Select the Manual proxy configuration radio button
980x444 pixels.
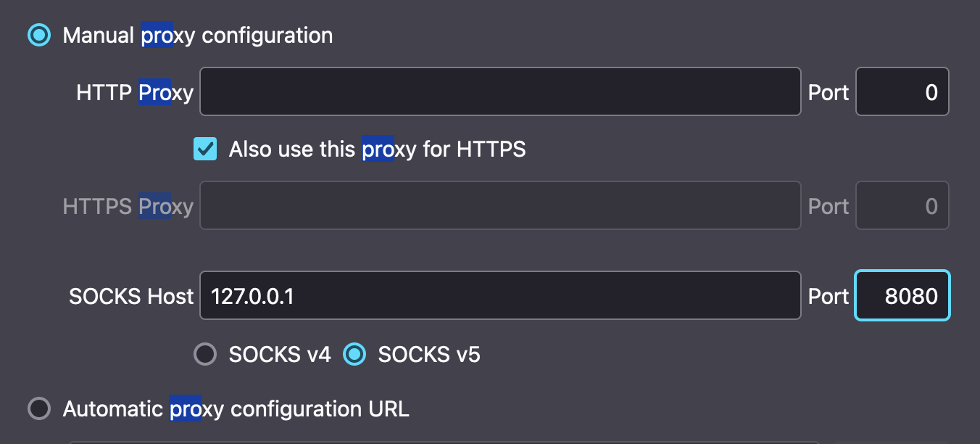point(39,35)
